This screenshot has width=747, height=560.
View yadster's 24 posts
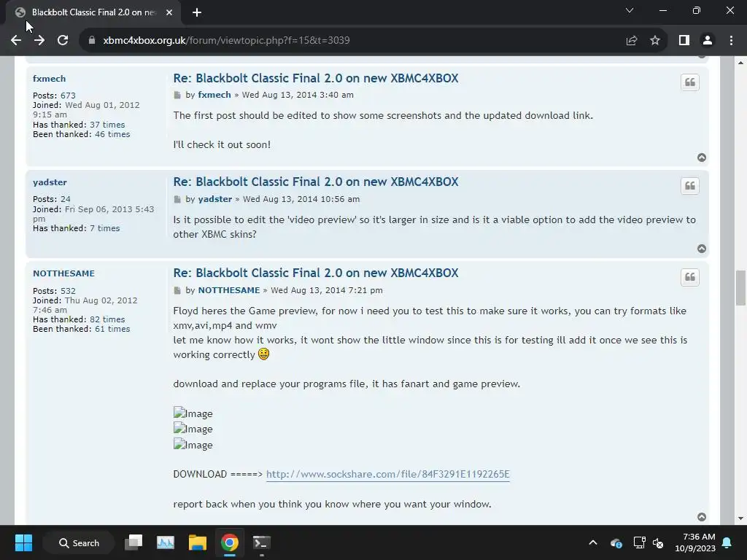click(x=65, y=199)
